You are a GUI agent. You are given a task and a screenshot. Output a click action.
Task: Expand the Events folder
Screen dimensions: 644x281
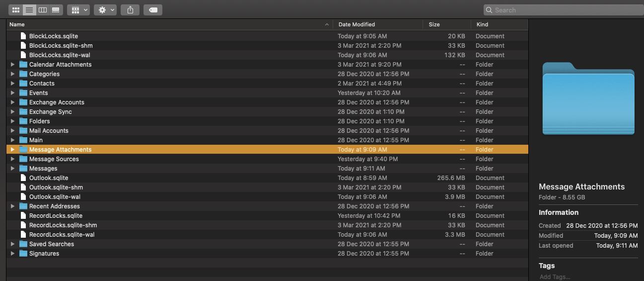click(13, 93)
